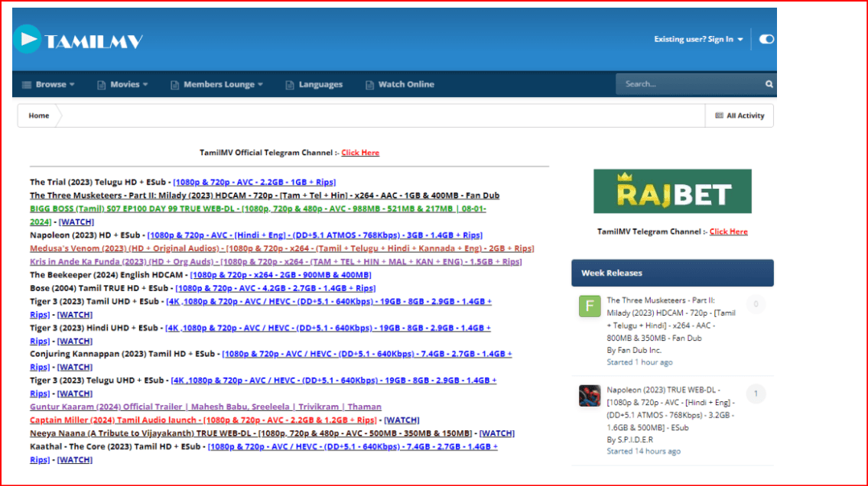Click the Spider-Man avatar of S.P.I.D.E.R
The image size is (868, 486).
pyautogui.click(x=590, y=396)
